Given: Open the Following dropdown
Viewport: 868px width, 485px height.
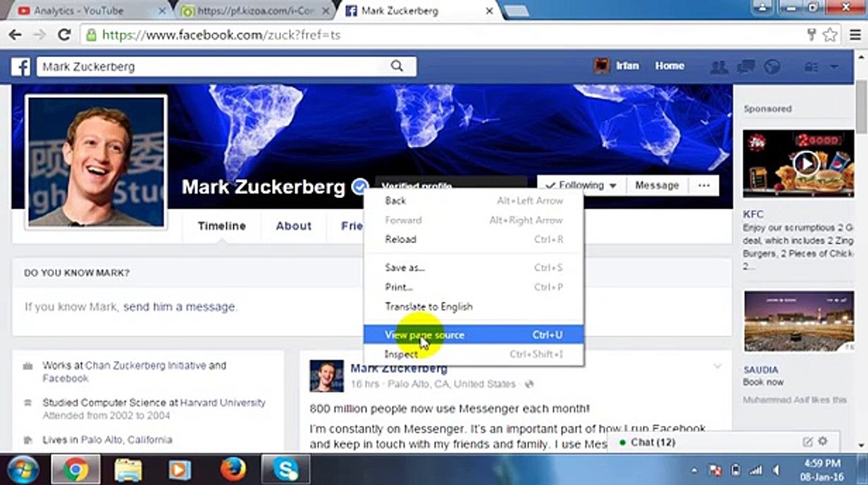Looking at the screenshot, I should tap(581, 185).
